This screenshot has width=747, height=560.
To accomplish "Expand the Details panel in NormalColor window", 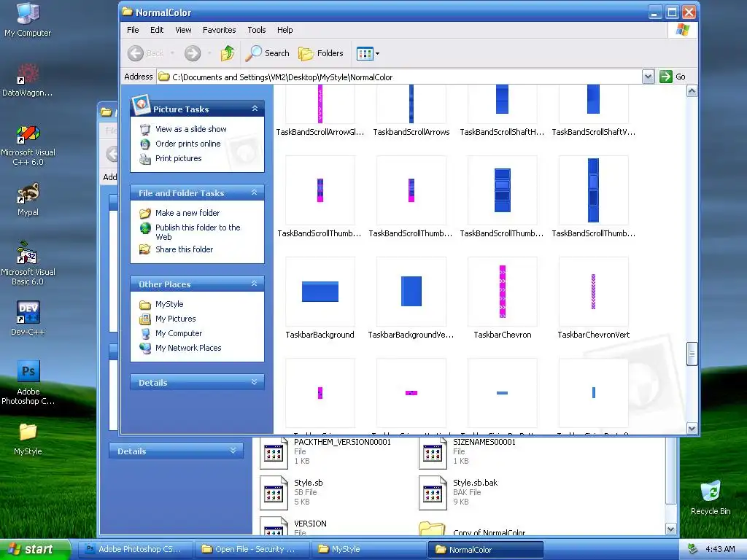I will [255, 382].
